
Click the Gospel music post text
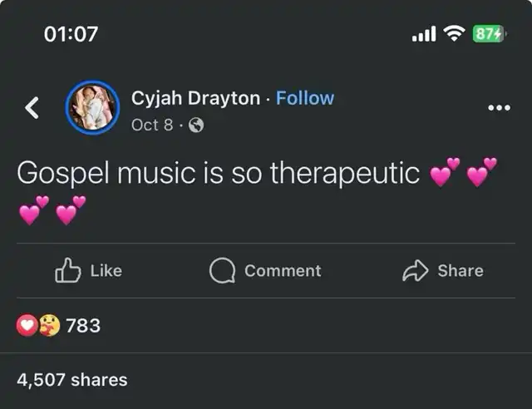coord(219,174)
